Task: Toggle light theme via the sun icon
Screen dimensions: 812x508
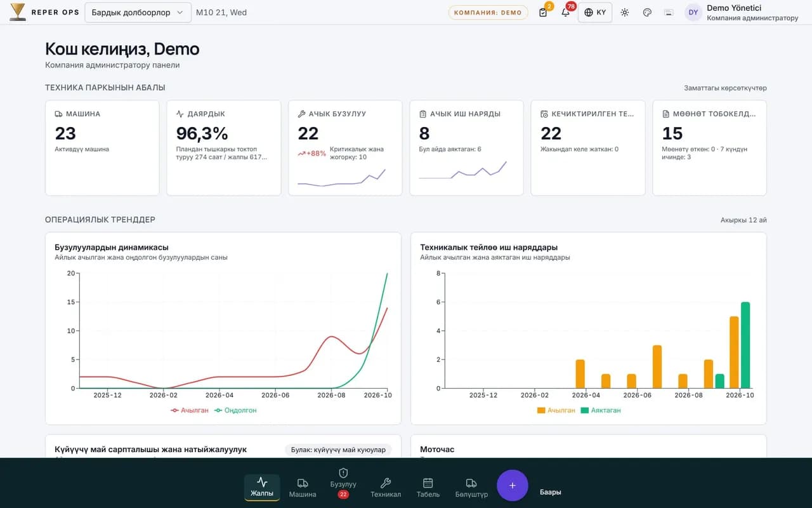Action: (625, 12)
